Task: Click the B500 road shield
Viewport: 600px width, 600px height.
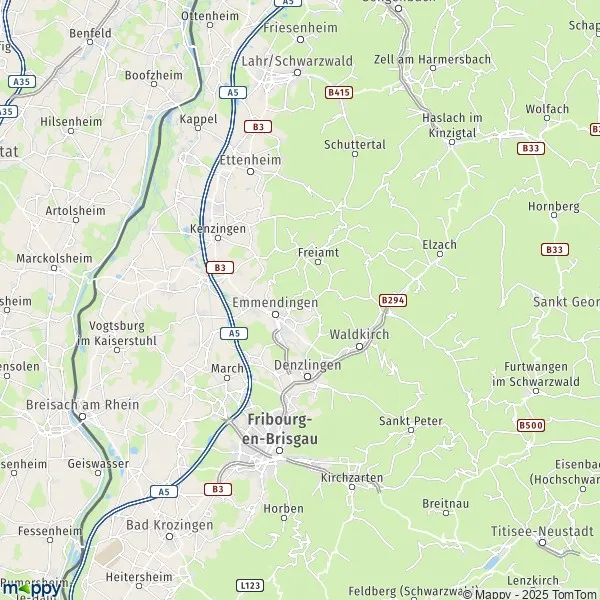Action: coord(531,425)
